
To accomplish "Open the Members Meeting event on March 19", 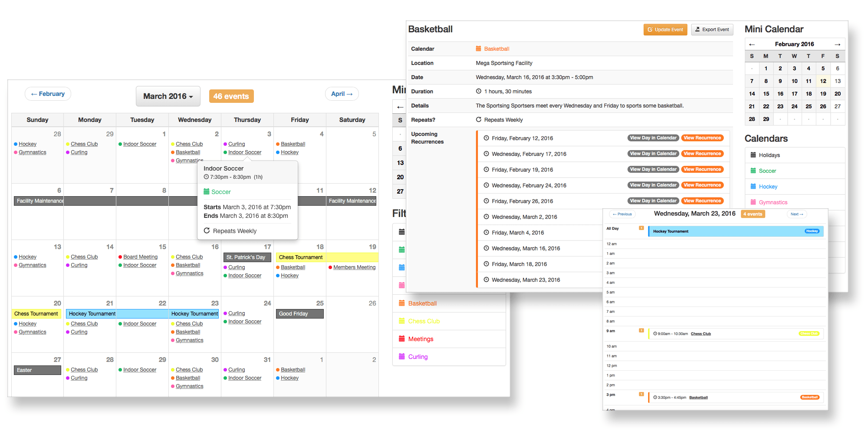I will point(354,267).
